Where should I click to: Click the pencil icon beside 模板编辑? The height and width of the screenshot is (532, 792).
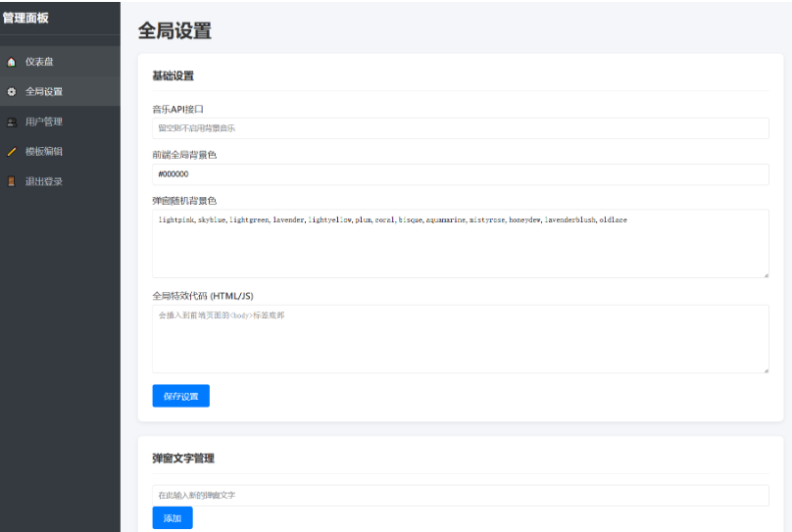pyautogui.click(x=12, y=152)
